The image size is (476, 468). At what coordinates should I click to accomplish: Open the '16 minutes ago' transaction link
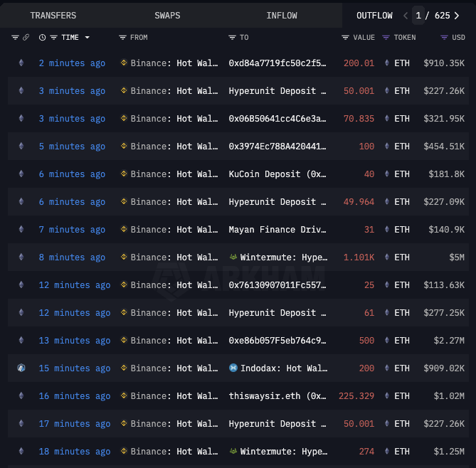pos(75,396)
